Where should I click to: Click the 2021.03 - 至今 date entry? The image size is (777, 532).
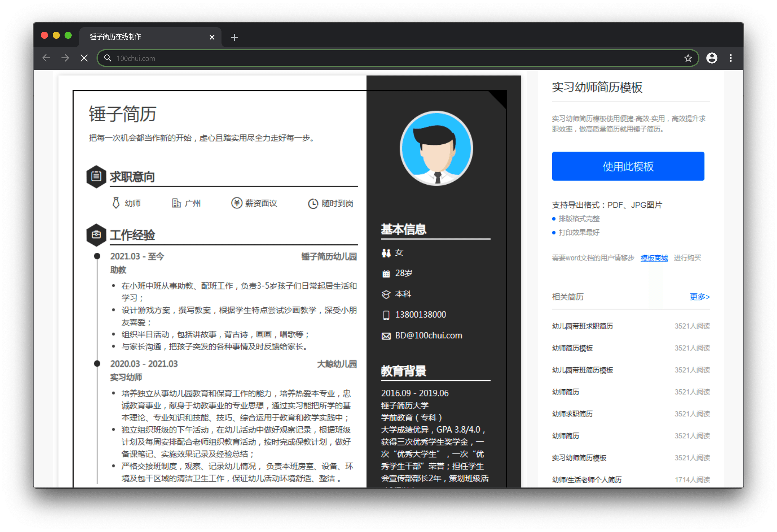137,256
